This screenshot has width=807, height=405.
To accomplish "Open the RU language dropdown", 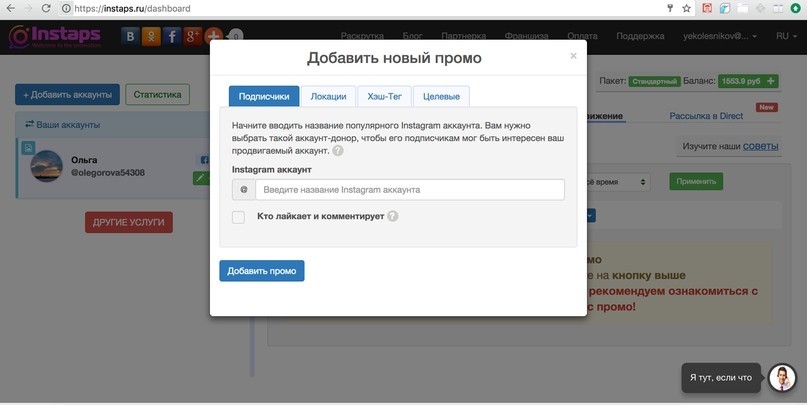I will (786, 36).
